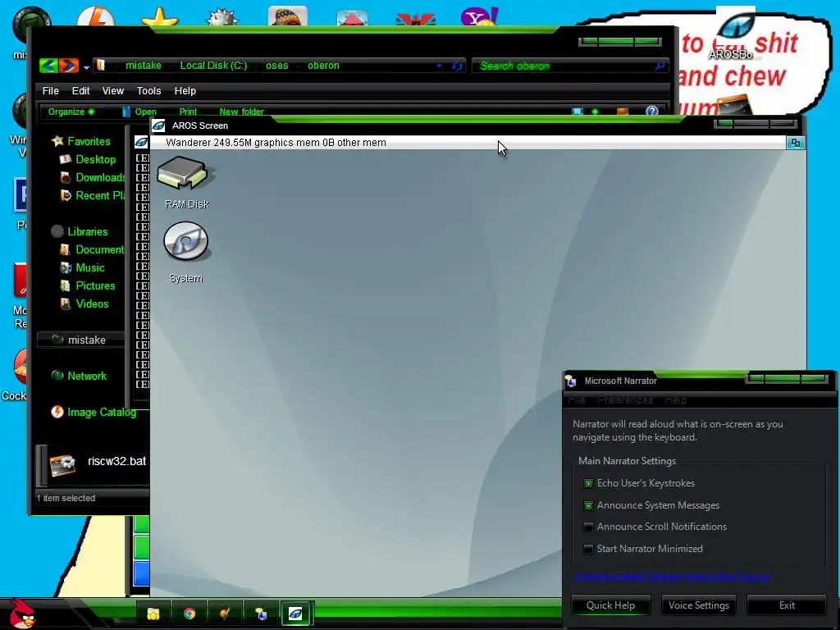Click the Explorer search magnifier icon
Image resolution: width=840 pixels, height=630 pixels.
[x=660, y=66]
